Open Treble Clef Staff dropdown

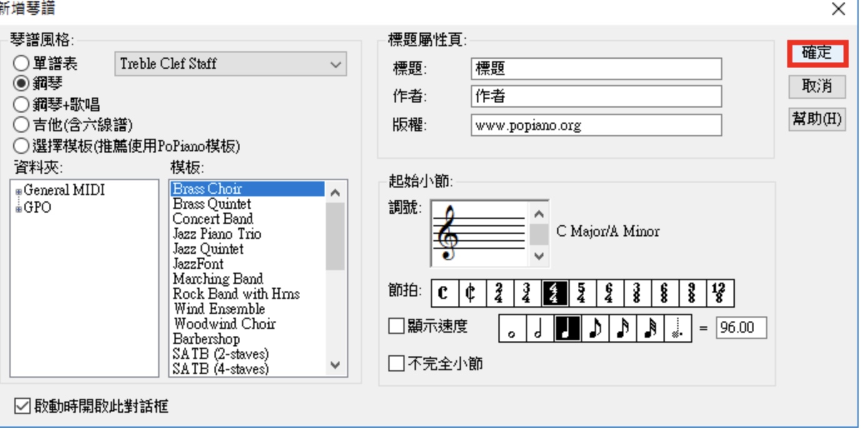pyautogui.click(x=231, y=64)
